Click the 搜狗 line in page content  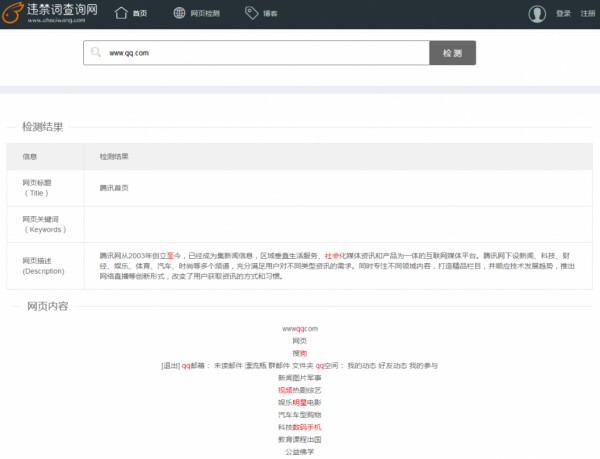point(300,353)
